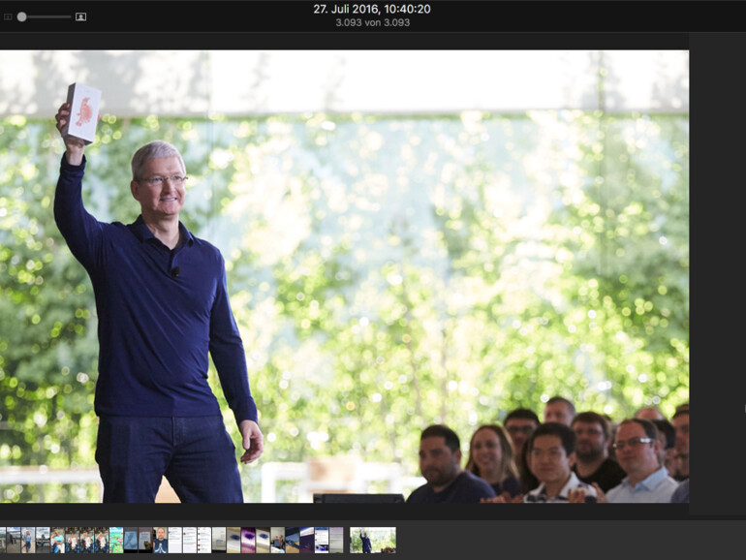Screen dimensions: 746x560
Task: Click the small zoom-out photo icon
Action: click(x=8, y=17)
